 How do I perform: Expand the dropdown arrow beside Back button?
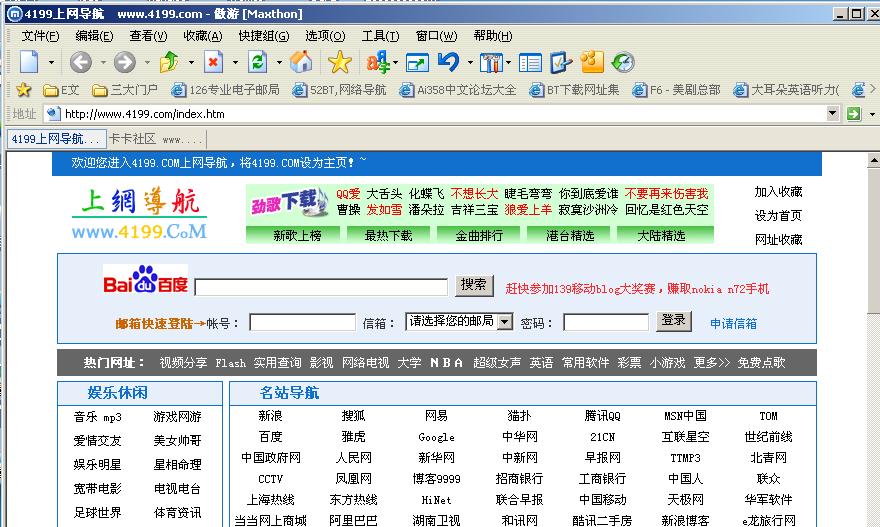point(100,63)
